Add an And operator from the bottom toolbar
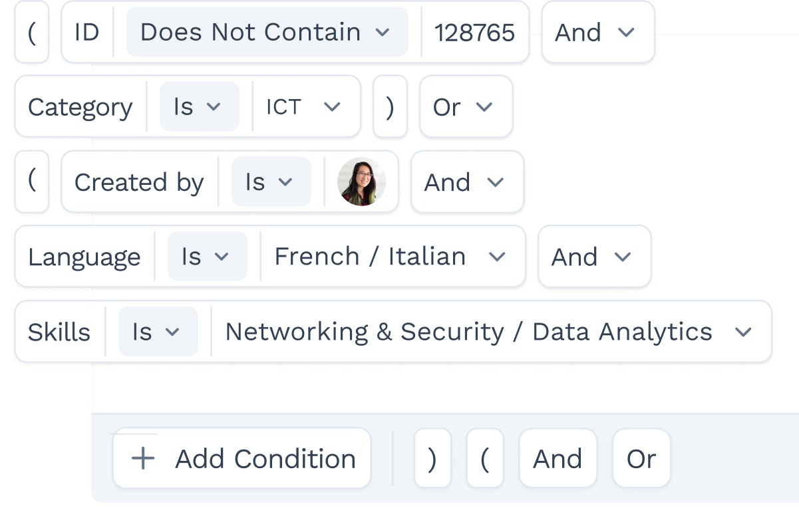 (558, 458)
